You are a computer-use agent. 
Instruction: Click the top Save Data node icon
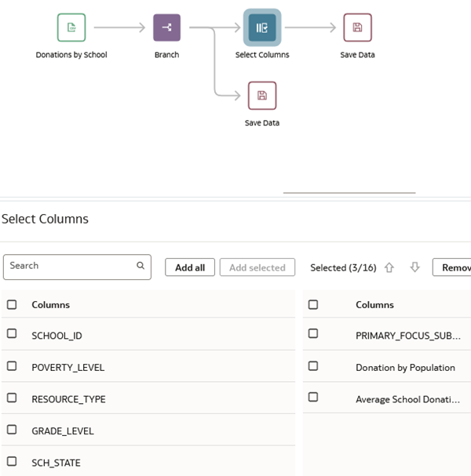(x=357, y=28)
